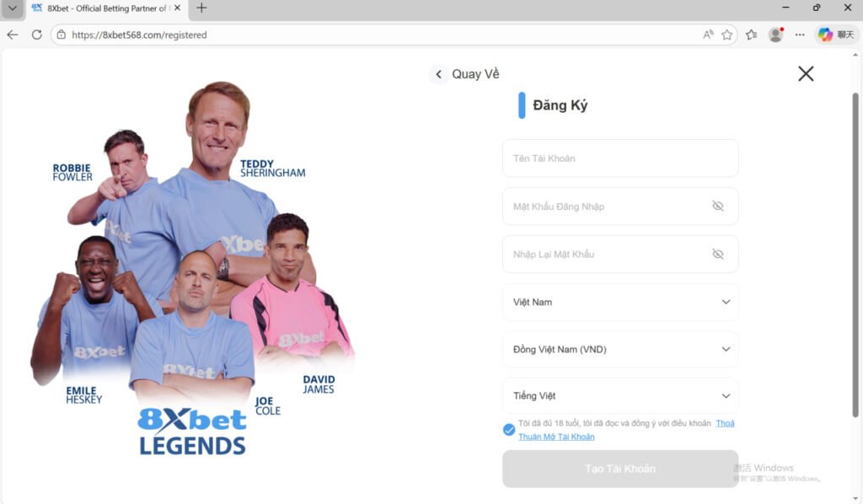The width and height of the screenshot is (863, 504).
Task: Open the Đồng Việt Nam (VND) currency dropdown
Action: click(620, 350)
